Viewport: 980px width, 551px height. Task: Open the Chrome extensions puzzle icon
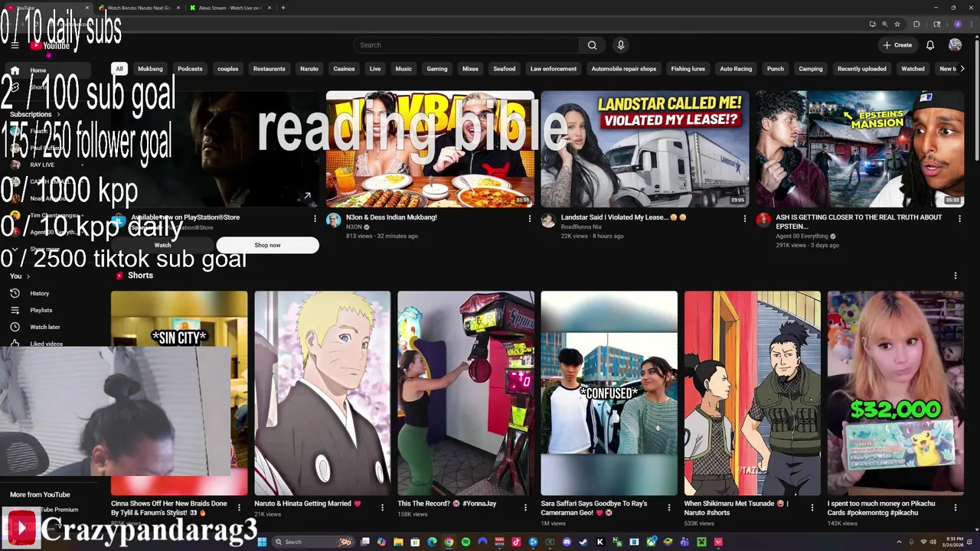pos(916,24)
